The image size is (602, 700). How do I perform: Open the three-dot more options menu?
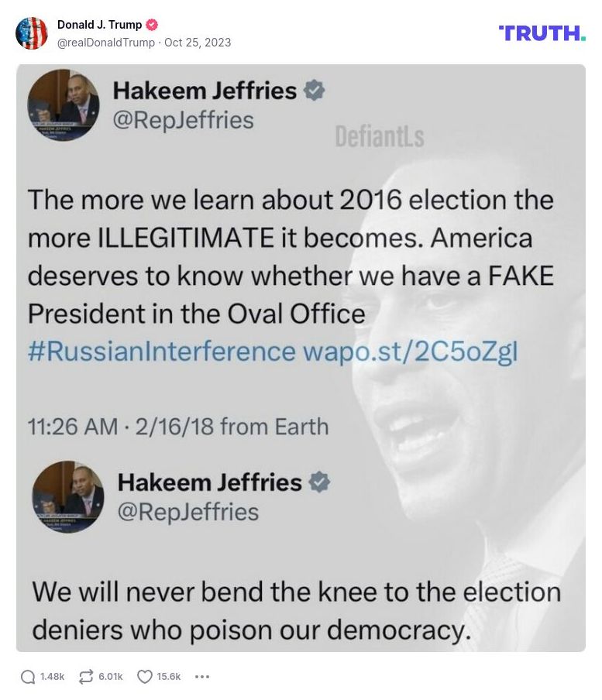click(x=202, y=677)
